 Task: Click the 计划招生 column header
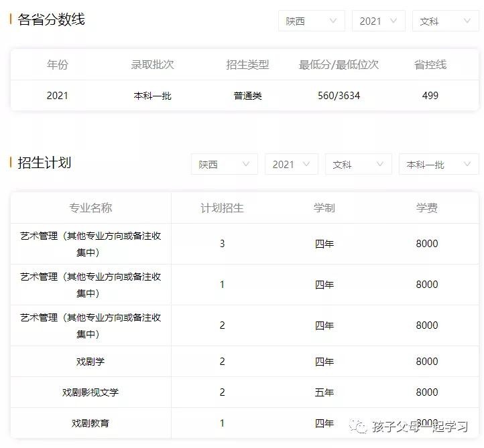tap(222, 208)
